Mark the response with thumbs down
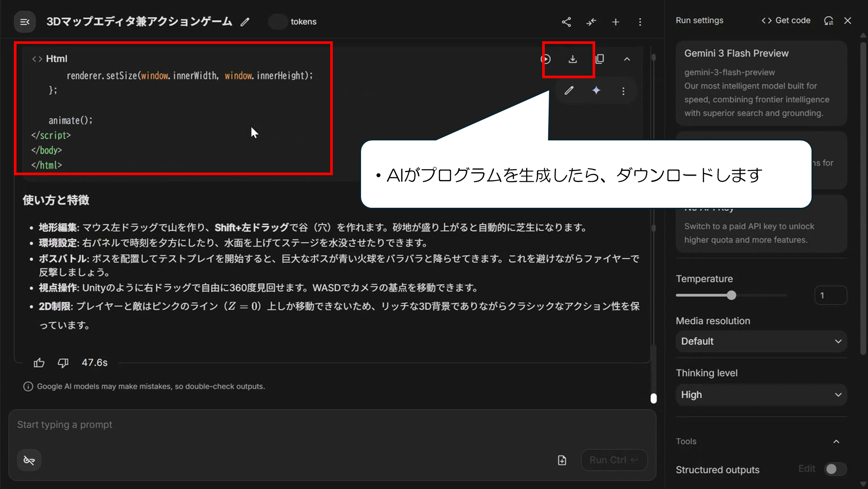Screen dimensions: 868x489 click(63, 363)
